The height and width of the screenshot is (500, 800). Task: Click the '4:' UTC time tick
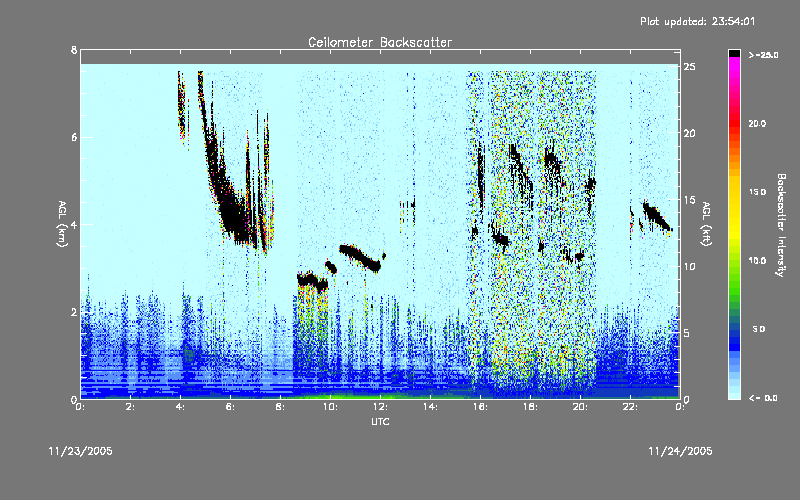181,407
